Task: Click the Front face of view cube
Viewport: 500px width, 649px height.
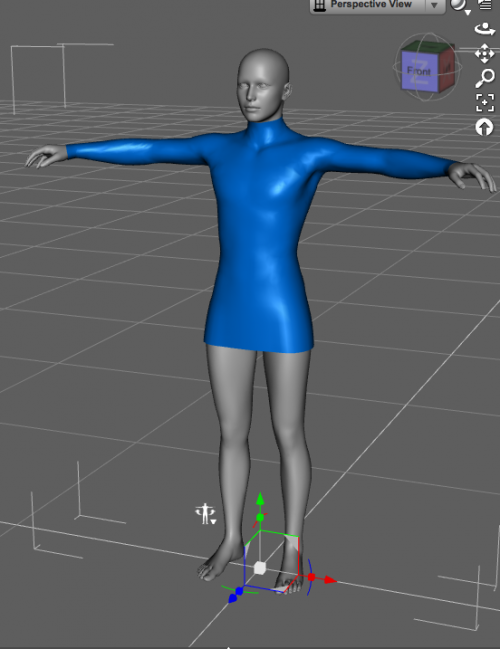Action: pyautogui.click(x=419, y=71)
